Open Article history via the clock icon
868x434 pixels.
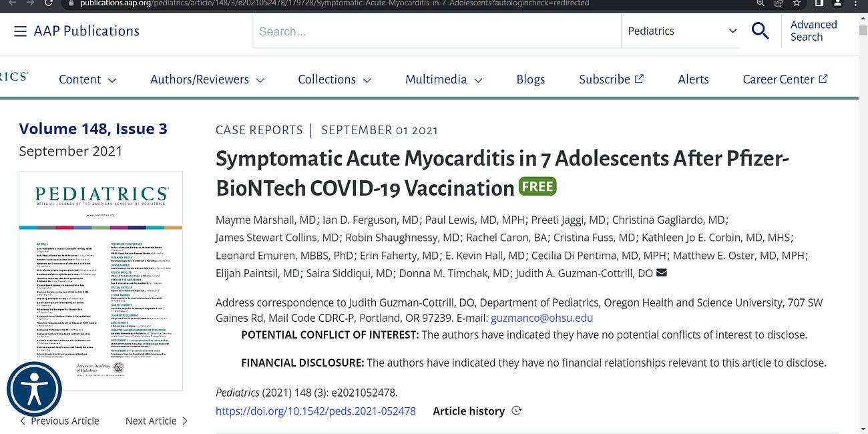click(x=516, y=411)
